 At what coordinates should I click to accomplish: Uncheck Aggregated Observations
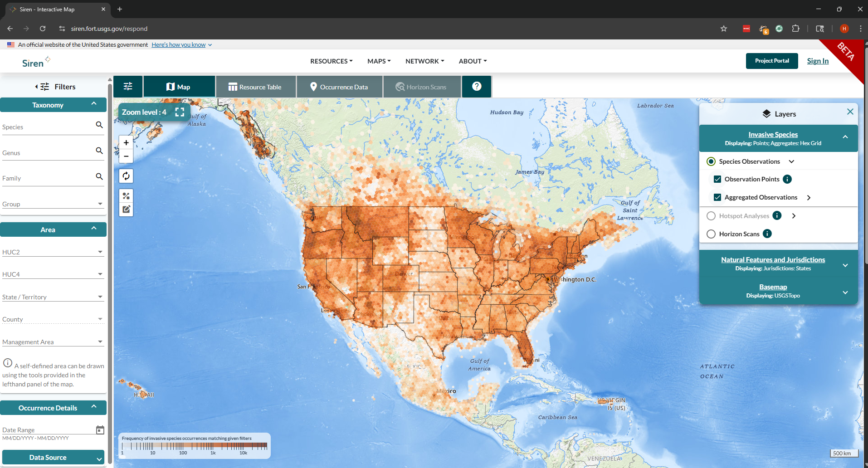click(717, 197)
